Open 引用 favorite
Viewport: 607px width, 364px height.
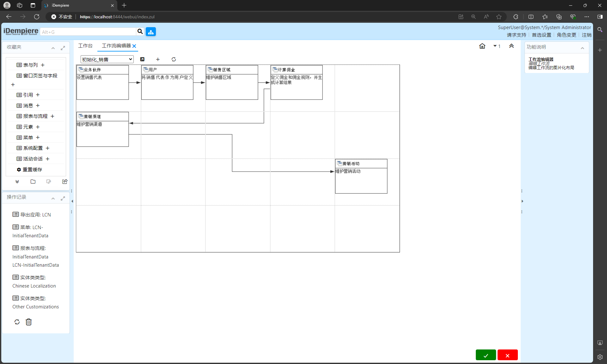(x=25, y=95)
